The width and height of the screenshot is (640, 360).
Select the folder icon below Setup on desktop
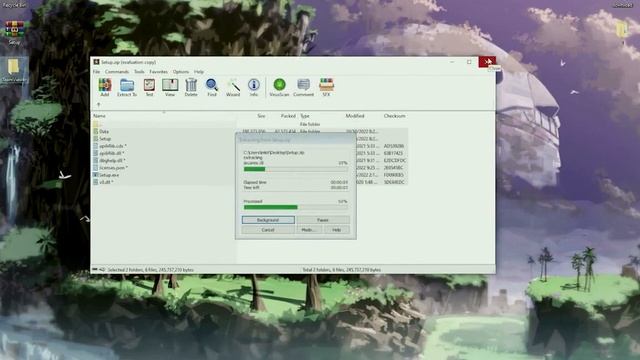[14, 69]
